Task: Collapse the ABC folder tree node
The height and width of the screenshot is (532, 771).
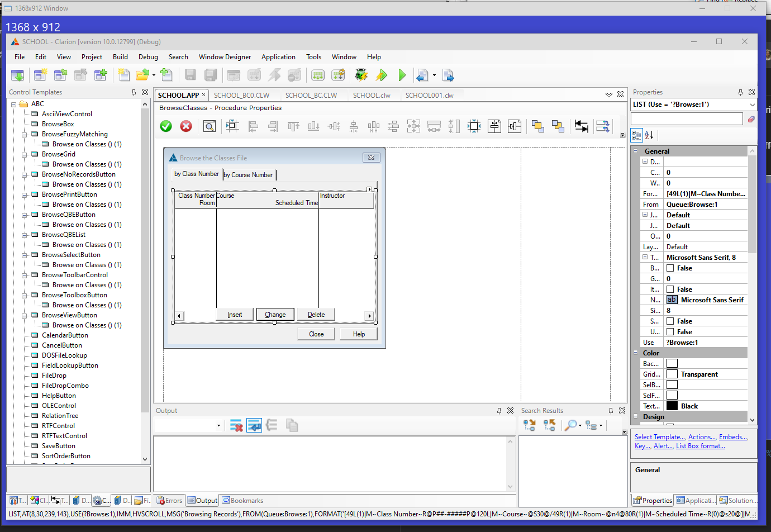Action: (x=14, y=104)
